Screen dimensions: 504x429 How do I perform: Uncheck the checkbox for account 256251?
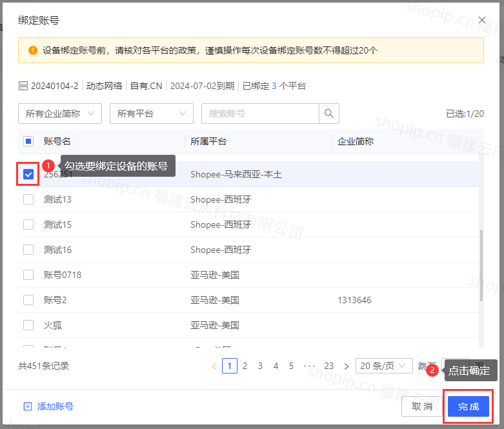click(x=28, y=174)
